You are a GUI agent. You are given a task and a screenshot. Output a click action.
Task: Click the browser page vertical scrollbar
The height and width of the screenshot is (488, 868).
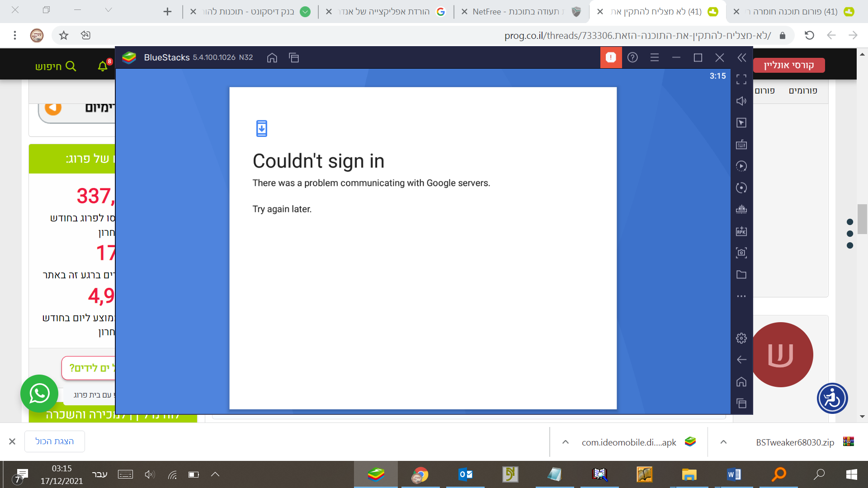[862, 219]
